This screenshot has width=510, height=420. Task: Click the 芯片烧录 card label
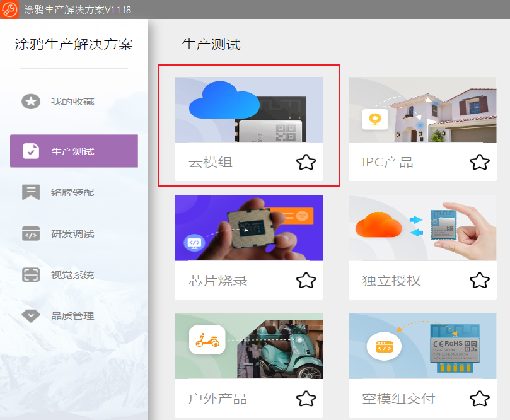[x=217, y=281]
